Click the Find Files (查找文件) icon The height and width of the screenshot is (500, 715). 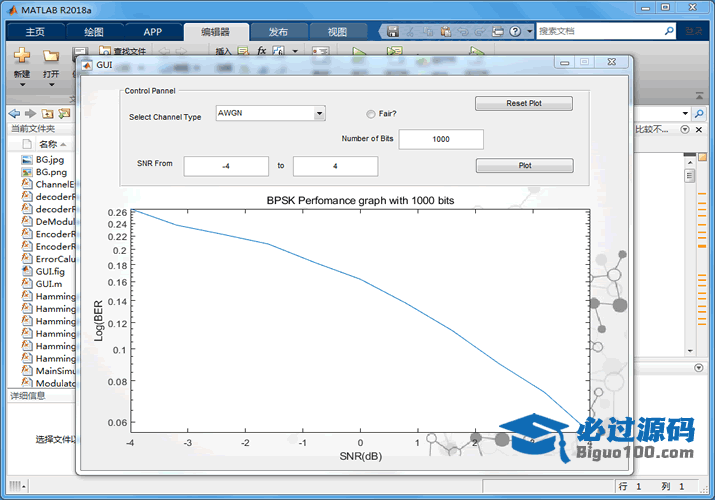tap(105, 50)
